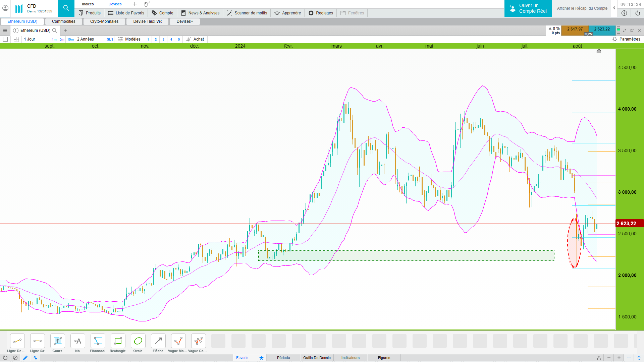644x362 pixels.
Task: Click the blue search magnifier icon
Action: 66,8
